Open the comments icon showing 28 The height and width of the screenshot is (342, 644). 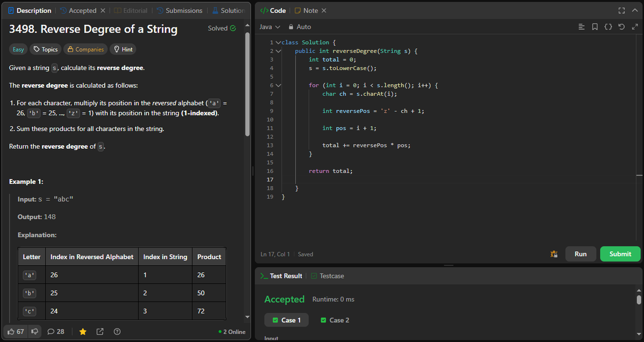click(55, 331)
